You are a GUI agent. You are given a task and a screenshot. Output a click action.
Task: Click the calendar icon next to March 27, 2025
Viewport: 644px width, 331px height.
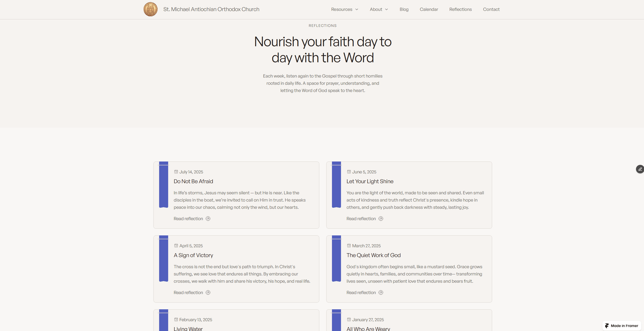click(349, 246)
